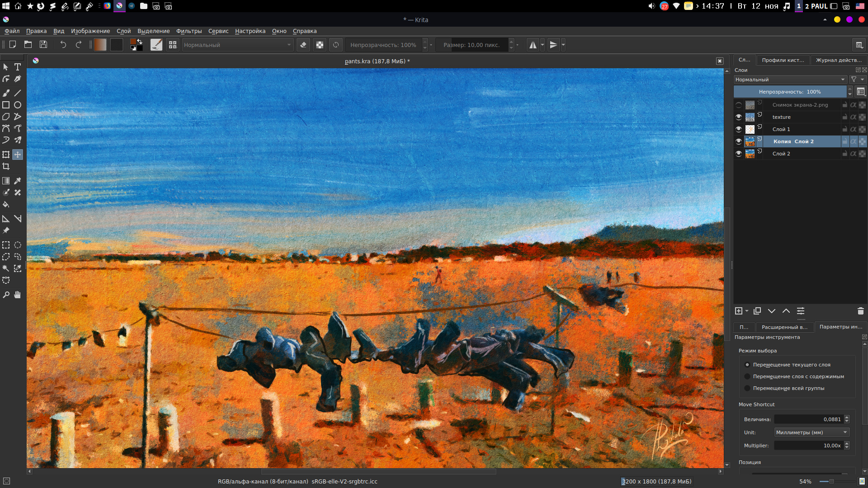Open the 'Файл' menu
868x488 pixels.
[12, 31]
